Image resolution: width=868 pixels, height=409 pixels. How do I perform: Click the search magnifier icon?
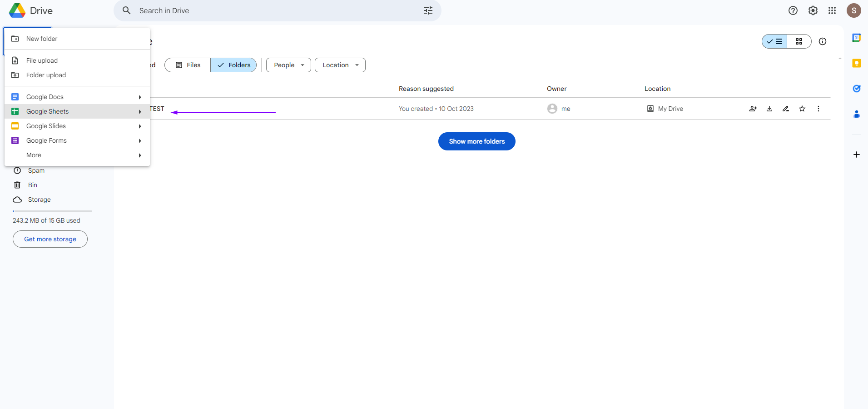click(127, 10)
